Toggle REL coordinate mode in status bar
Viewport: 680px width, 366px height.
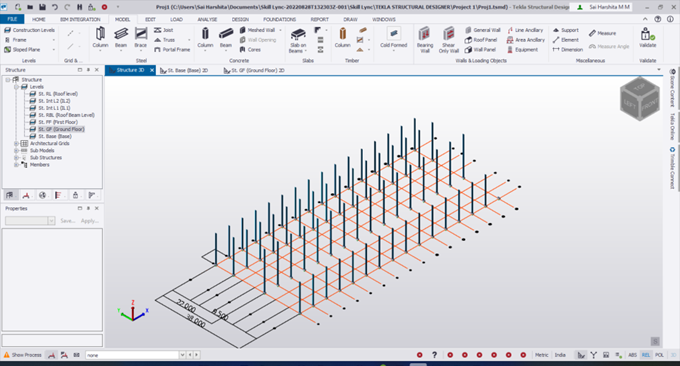pos(646,355)
